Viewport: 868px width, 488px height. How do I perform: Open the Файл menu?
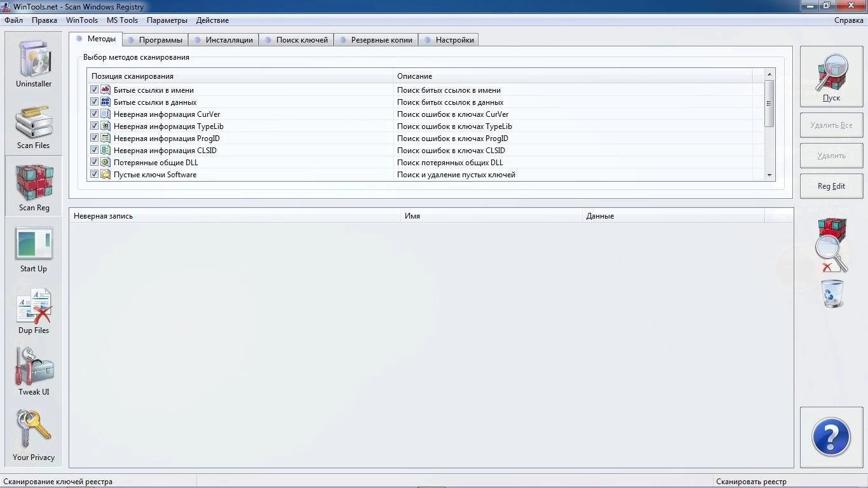pyautogui.click(x=13, y=20)
